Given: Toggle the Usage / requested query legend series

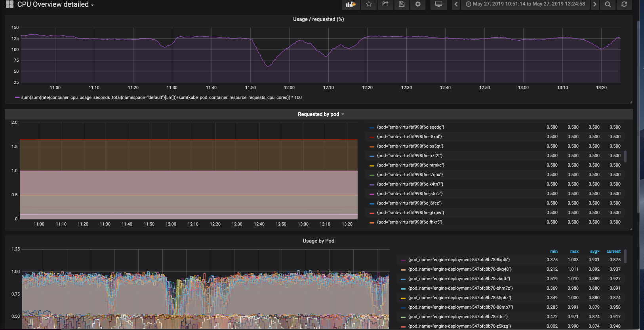Looking at the screenshot, I should coord(161,98).
